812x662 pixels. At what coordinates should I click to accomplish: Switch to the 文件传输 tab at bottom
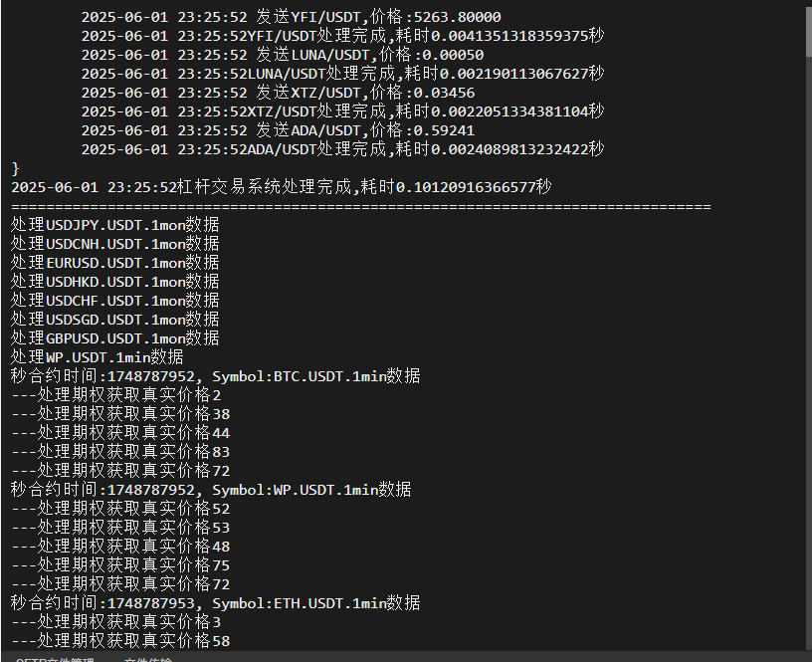click(x=148, y=659)
